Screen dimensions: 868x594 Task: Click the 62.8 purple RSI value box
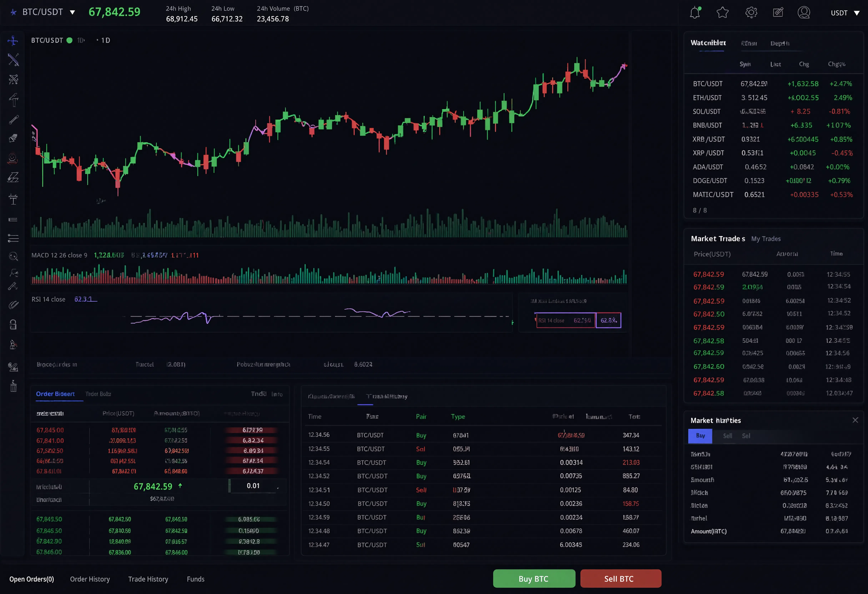click(608, 321)
